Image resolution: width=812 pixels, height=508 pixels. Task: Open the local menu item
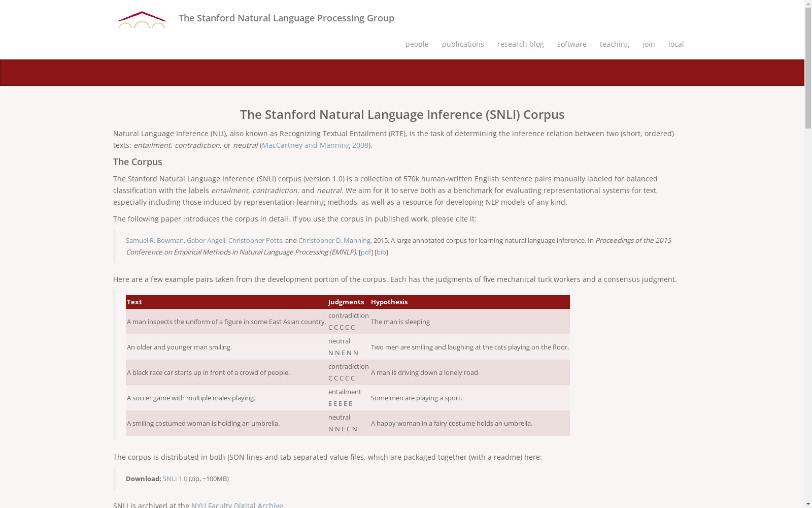[676, 44]
